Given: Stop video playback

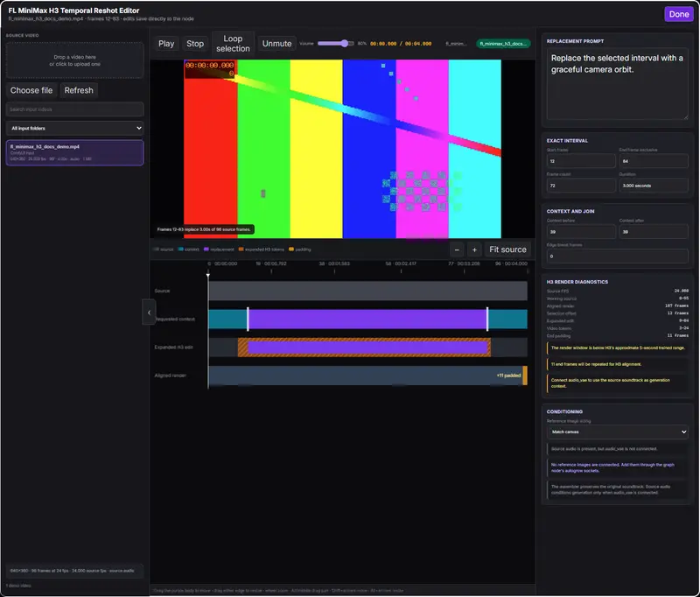Looking at the screenshot, I should point(195,44).
